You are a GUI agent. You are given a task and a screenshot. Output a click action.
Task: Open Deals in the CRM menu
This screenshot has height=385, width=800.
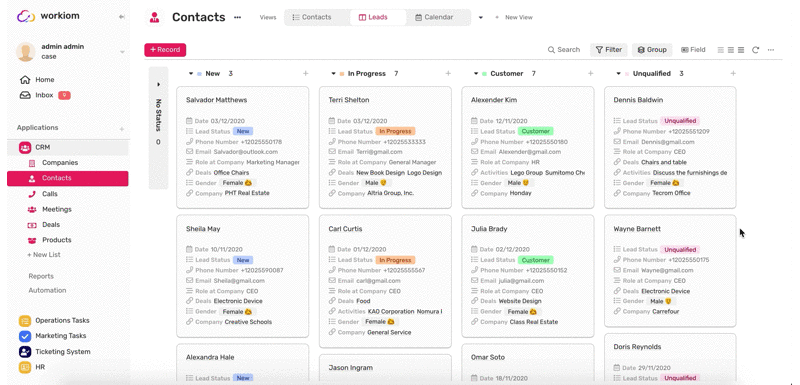pyautogui.click(x=51, y=225)
